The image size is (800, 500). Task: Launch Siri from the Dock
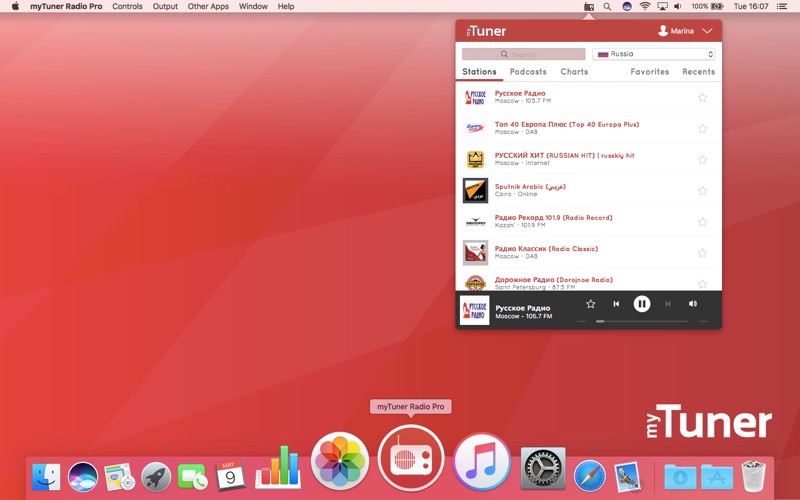click(83, 477)
